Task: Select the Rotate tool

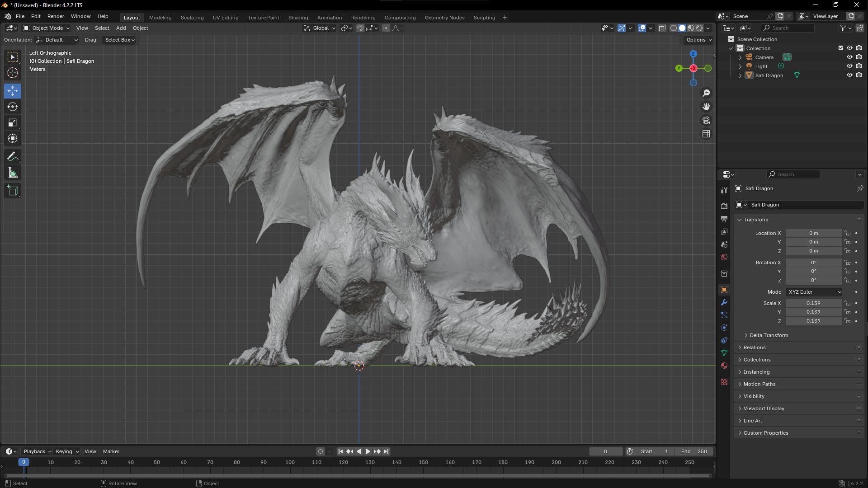Action: [x=13, y=107]
